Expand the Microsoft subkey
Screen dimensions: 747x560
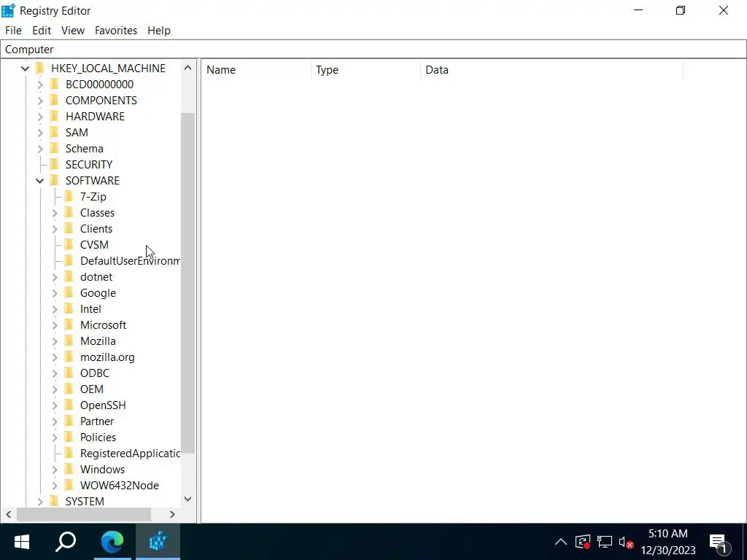[54, 325]
